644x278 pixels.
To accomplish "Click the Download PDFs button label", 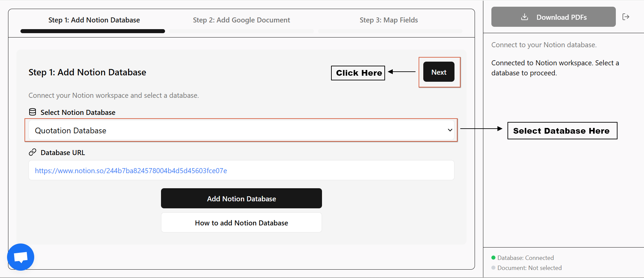I will click(561, 17).
